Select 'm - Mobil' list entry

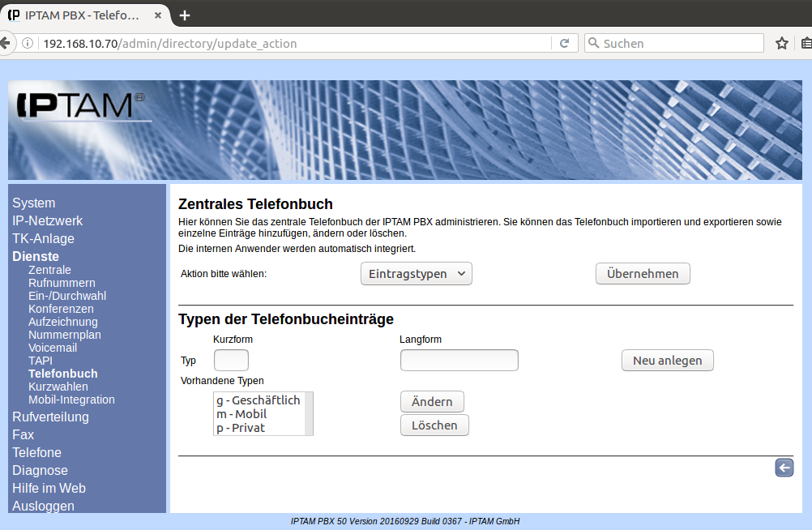(241, 414)
